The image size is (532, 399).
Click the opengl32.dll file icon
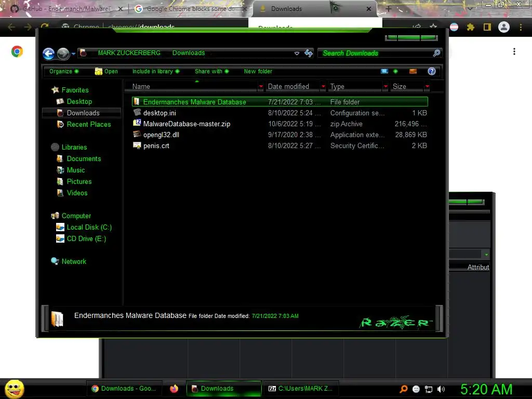coord(137,134)
